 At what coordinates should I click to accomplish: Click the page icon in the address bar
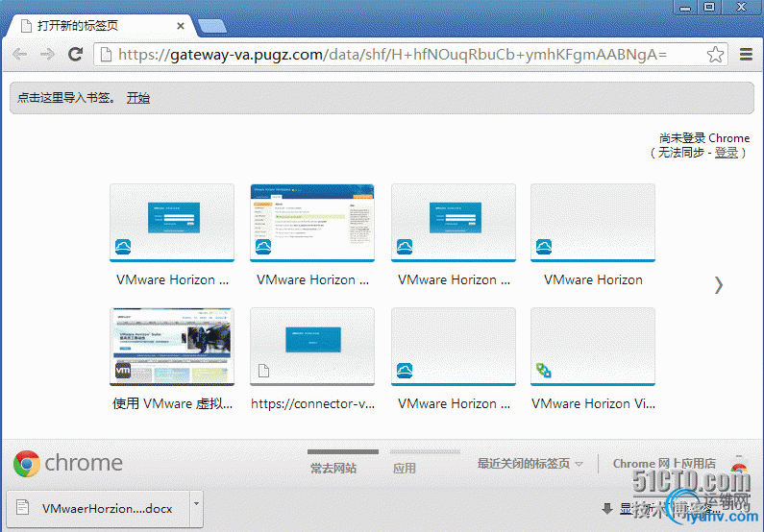pos(106,55)
